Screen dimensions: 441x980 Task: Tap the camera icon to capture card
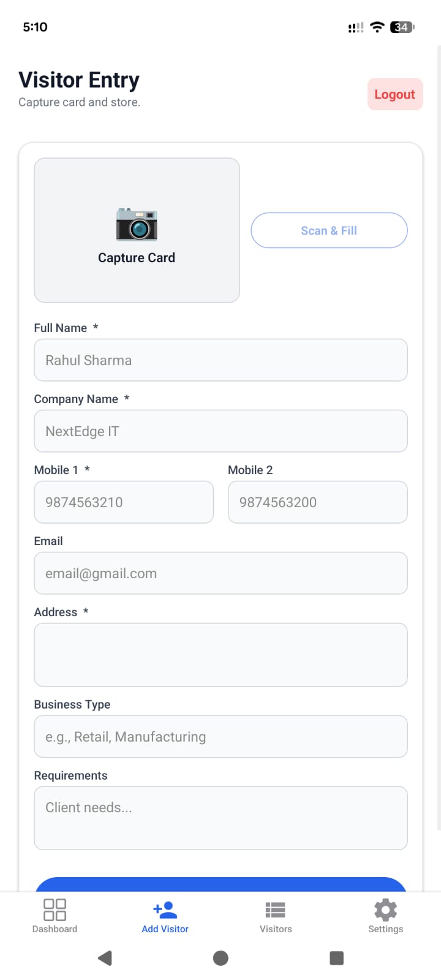coord(137,224)
